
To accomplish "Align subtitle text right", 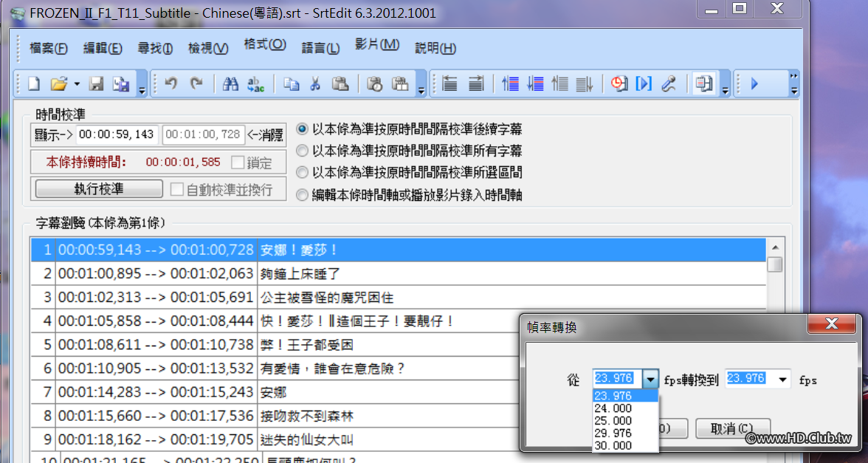I will click(475, 83).
